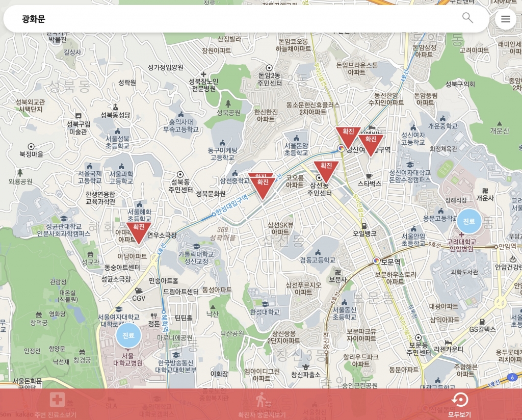Viewport: 522px width, 420px height.
Task: Switch to 확진자 방문지보기 tab
Action: coord(262,405)
